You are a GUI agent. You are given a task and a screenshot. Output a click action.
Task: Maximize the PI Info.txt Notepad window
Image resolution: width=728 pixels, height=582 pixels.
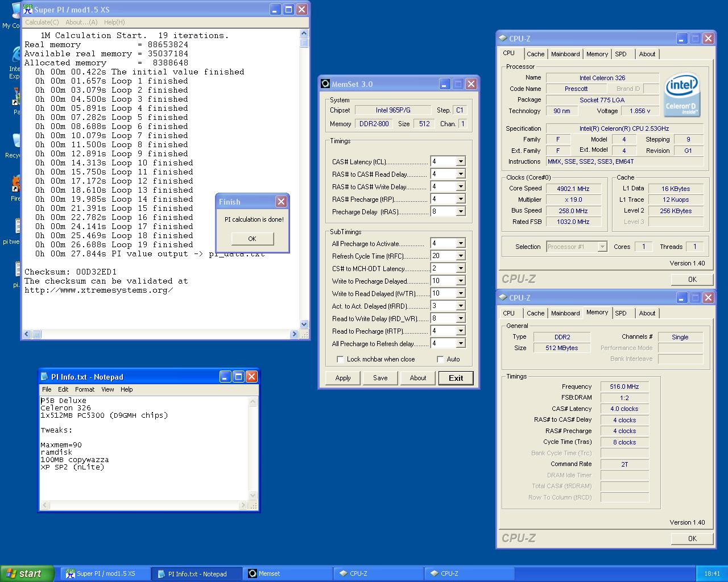pyautogui.click(x=238, y=376)
